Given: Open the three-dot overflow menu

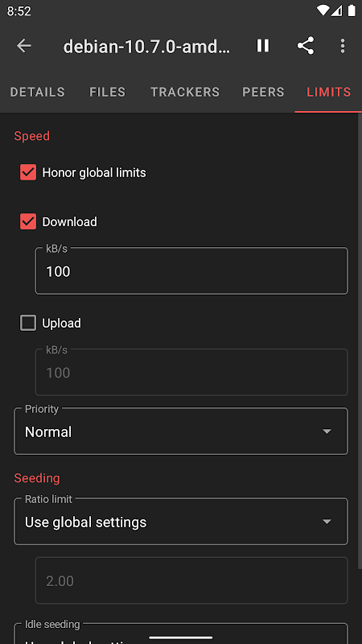Looking at the screenshot, I should 343,46.
